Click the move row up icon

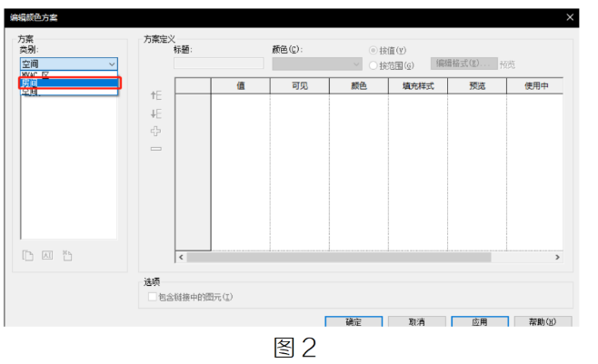[156, 95]
